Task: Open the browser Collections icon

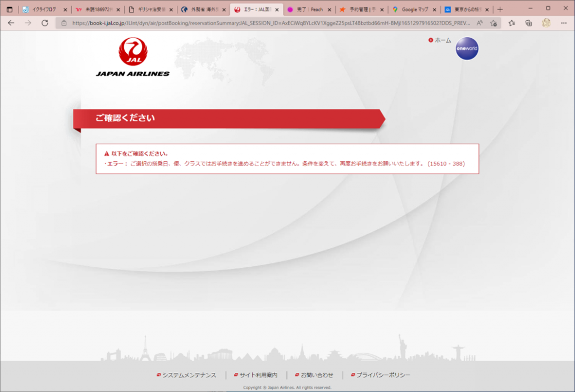Action: tap(528, 23)
